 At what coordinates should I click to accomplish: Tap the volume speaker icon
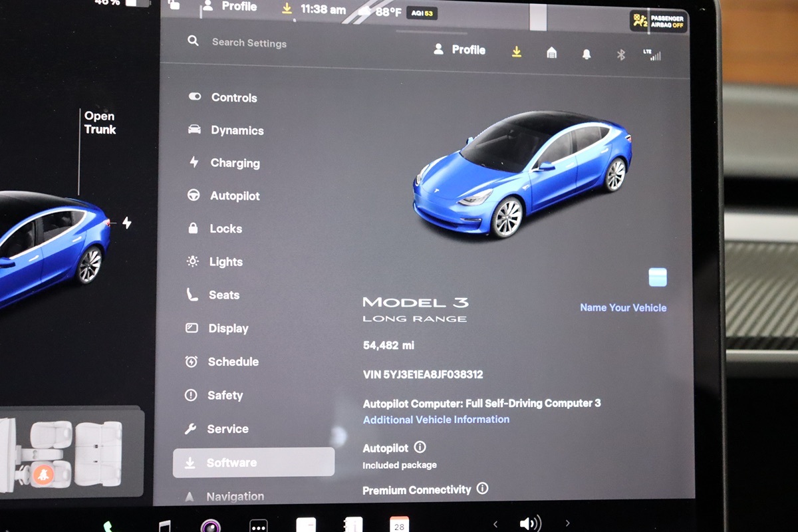(529, 523)
